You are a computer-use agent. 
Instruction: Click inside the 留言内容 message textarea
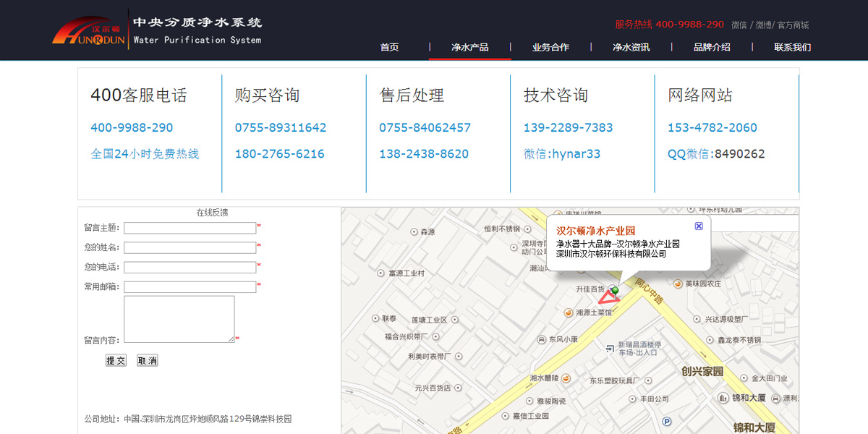[x=179, y=318]
